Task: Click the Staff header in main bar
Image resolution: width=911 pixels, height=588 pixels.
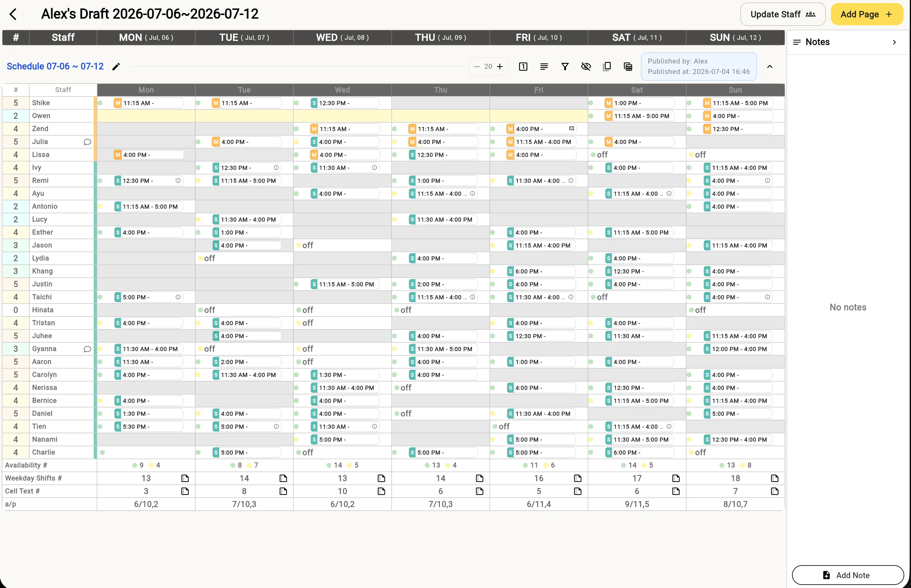Action: 63,38
